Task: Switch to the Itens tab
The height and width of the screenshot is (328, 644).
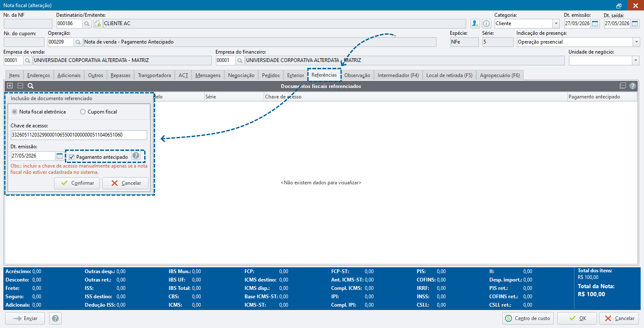Action: click(x=14, y=75)
